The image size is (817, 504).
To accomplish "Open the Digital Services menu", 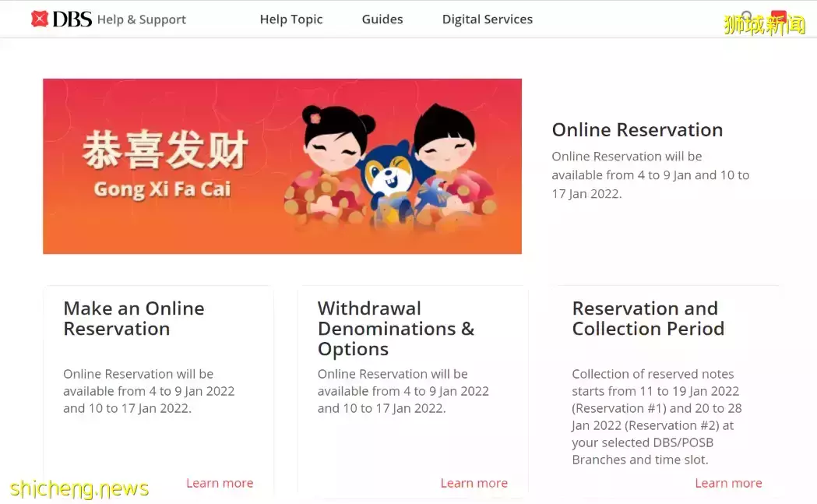I will [488, 19].
